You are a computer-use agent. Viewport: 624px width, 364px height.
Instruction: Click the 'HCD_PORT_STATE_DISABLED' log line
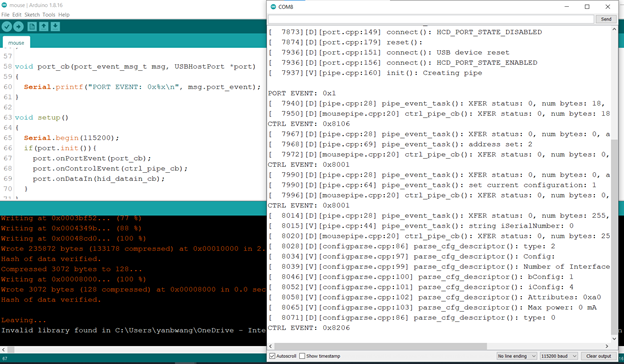(x=405, y=32)
